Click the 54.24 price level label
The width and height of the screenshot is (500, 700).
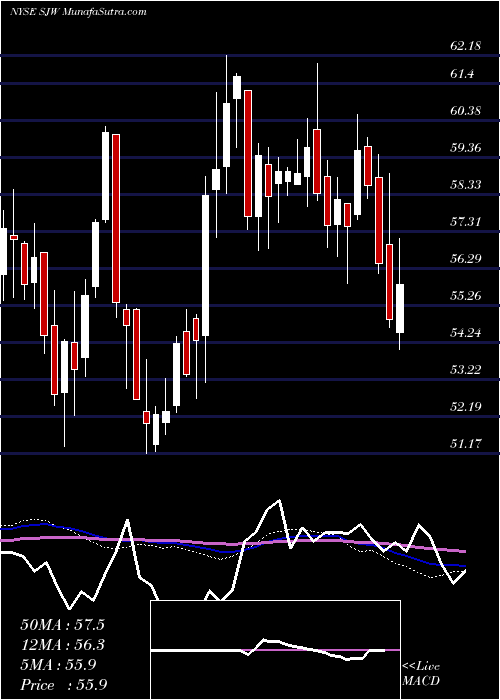pos(466,333)
